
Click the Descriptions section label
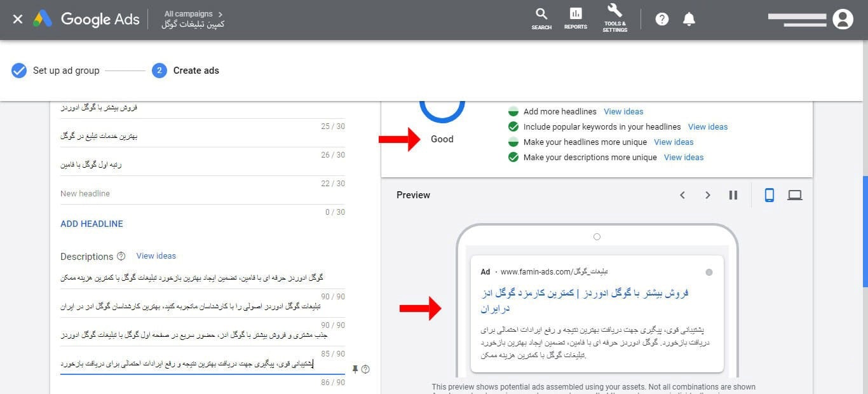tap(86, 257)
